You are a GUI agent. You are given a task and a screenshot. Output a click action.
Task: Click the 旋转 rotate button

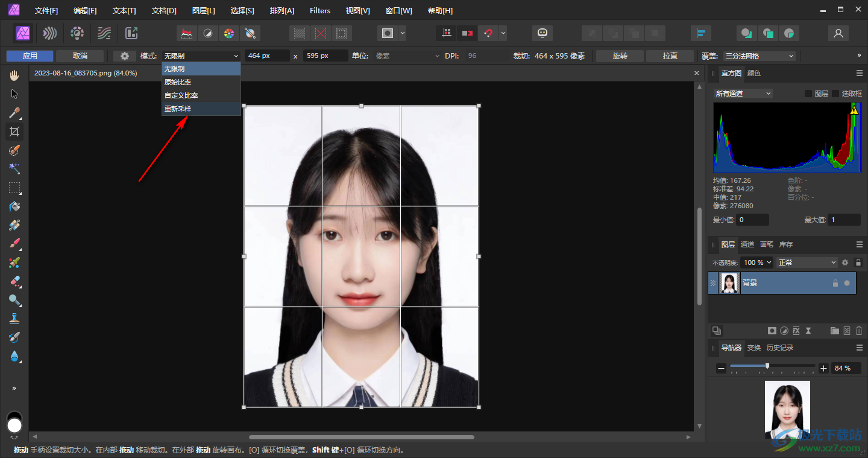(x=620, y=56)
